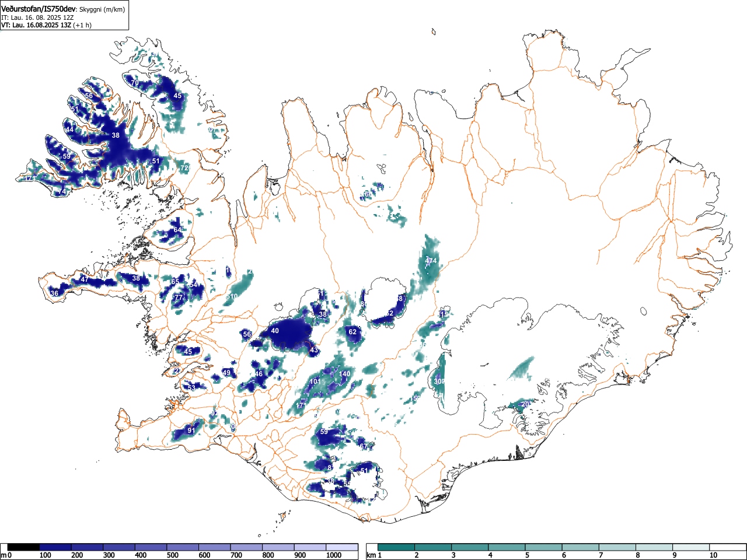
Task: Click the '67' visibility value in south Iceland
Action: click(364, 447)
